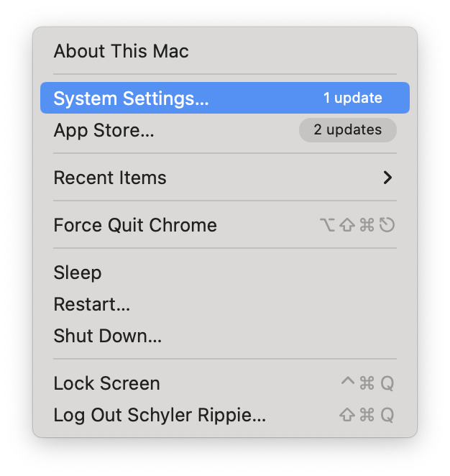Click the Command symbol beside Log Out
450x476 pixels.
coord(367,415)
